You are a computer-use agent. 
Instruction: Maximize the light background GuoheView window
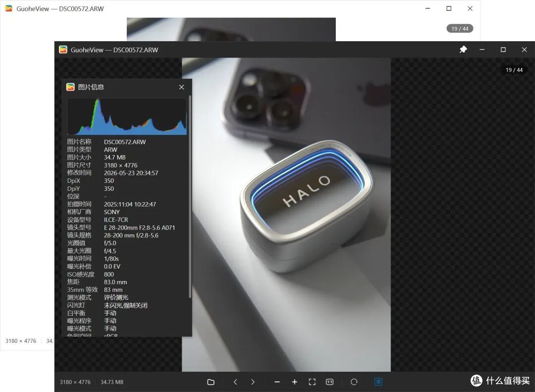(449, 8)
